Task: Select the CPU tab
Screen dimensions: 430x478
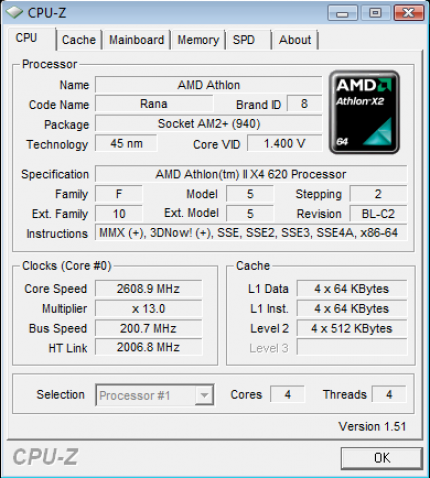Action: point(31,38)
